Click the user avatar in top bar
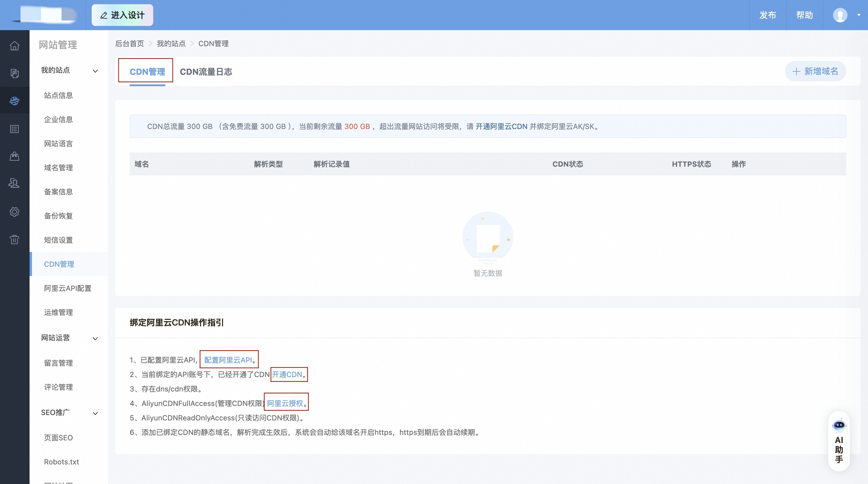Screen dimensions: 868x484 (840, 15)
